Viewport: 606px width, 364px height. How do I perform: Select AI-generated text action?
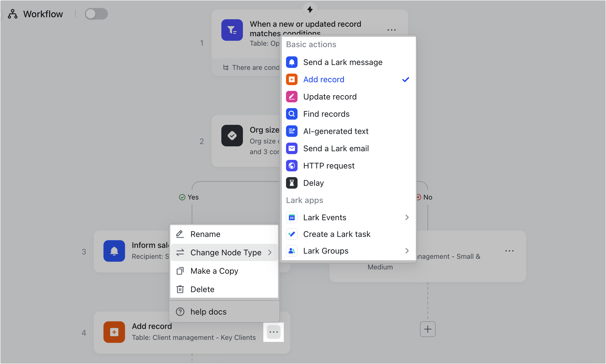click(349, 131)
